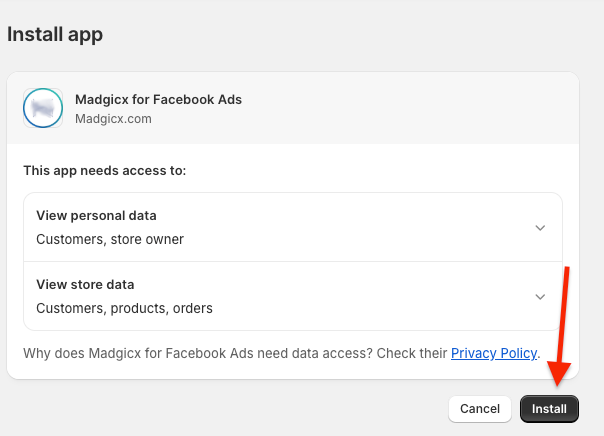Click the red arrow's arrowhead annotation
The width and height of the screenshot is (604, 436).
[558, 373]
